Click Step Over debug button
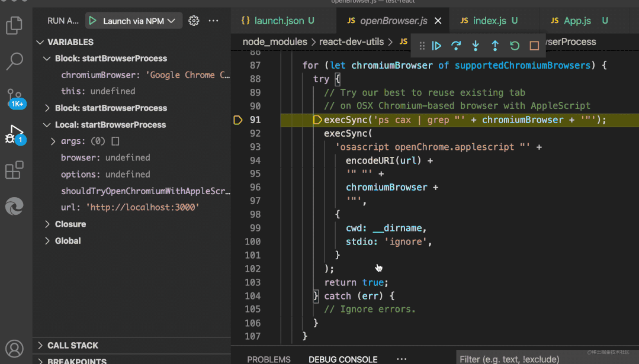 (456, 46)
